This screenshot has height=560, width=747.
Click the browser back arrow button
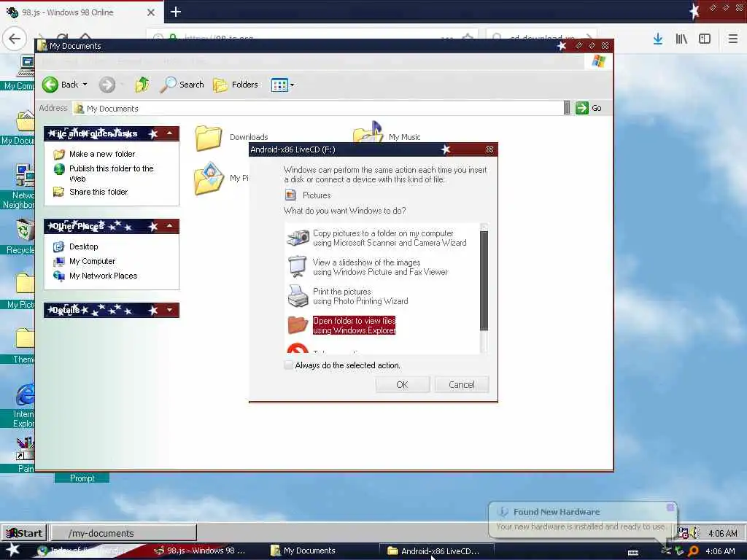15,38
